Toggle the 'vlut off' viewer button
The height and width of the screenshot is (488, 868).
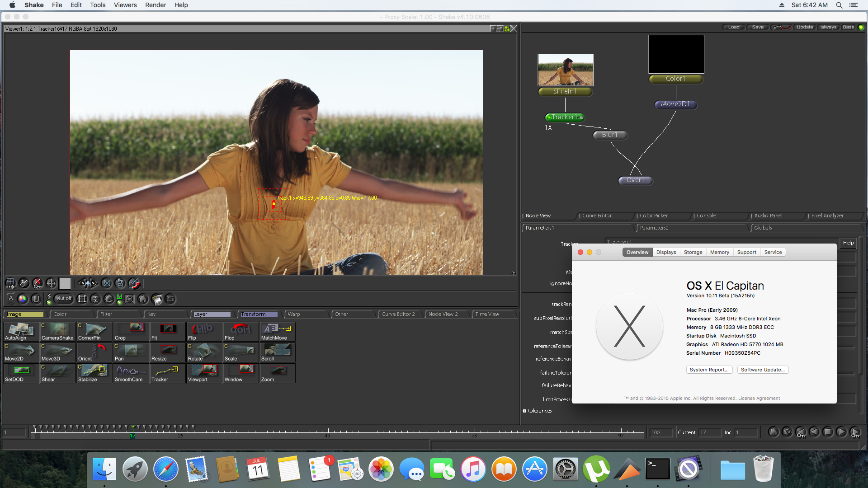(x=63, y=299)
